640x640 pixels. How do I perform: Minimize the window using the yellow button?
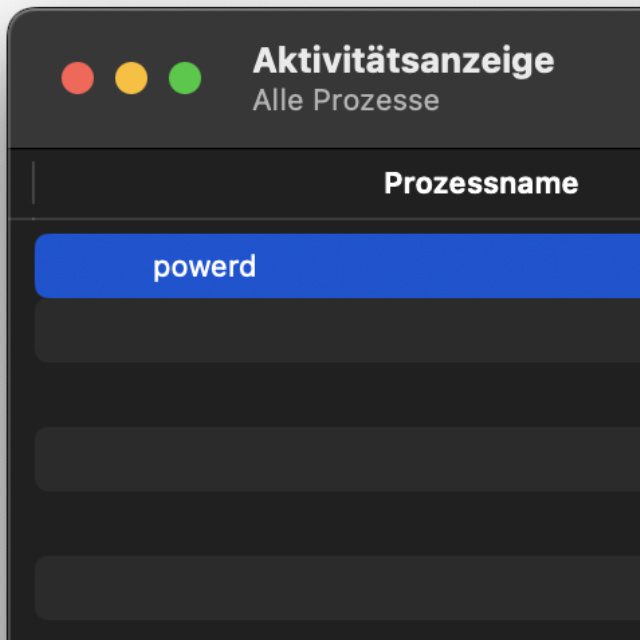pos(131,78)
